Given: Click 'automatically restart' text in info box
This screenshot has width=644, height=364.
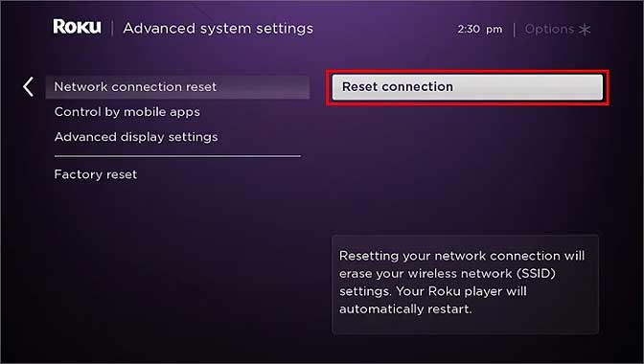Looking at the screenshot, I should coord(405,309).
